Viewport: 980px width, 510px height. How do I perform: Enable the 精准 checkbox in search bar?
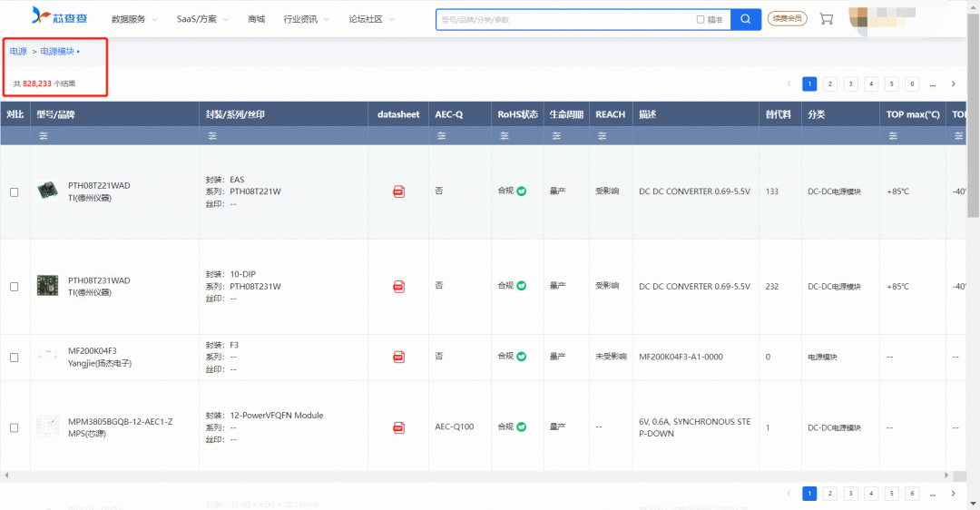(x=701, y=19)
